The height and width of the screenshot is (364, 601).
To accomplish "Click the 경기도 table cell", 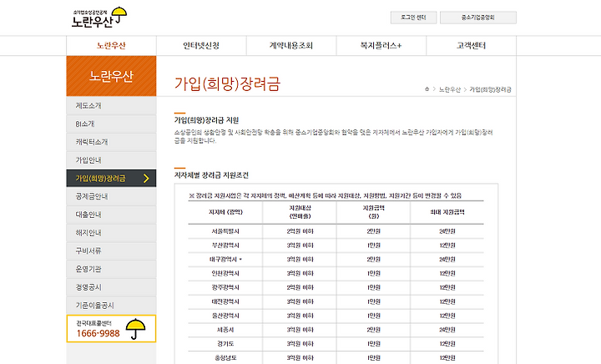I will [225, 344].
